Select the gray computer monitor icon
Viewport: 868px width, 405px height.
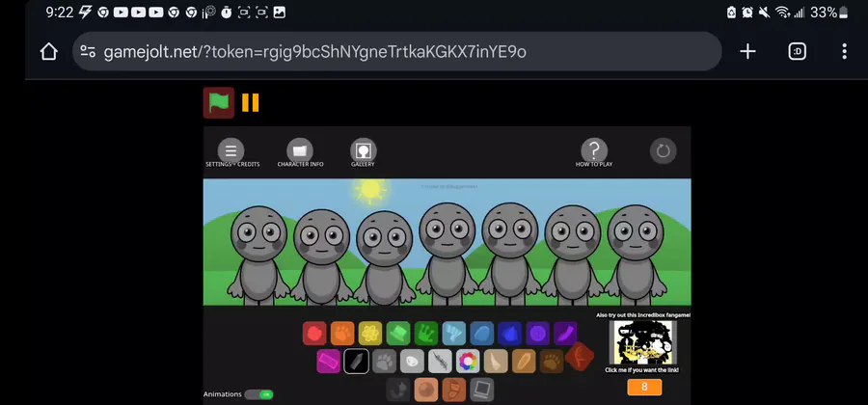(x=481, y=390)
